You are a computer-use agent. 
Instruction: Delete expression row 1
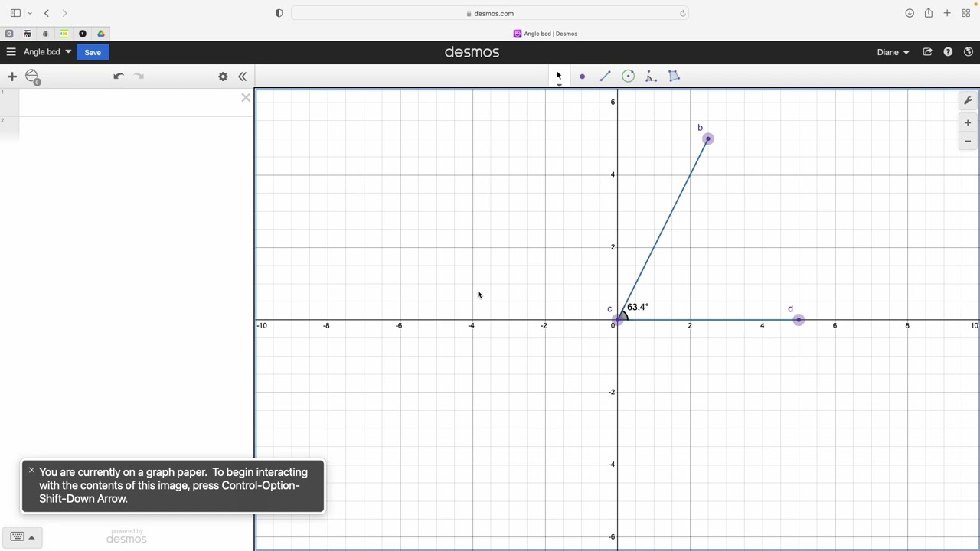click(x=246, y=98)
